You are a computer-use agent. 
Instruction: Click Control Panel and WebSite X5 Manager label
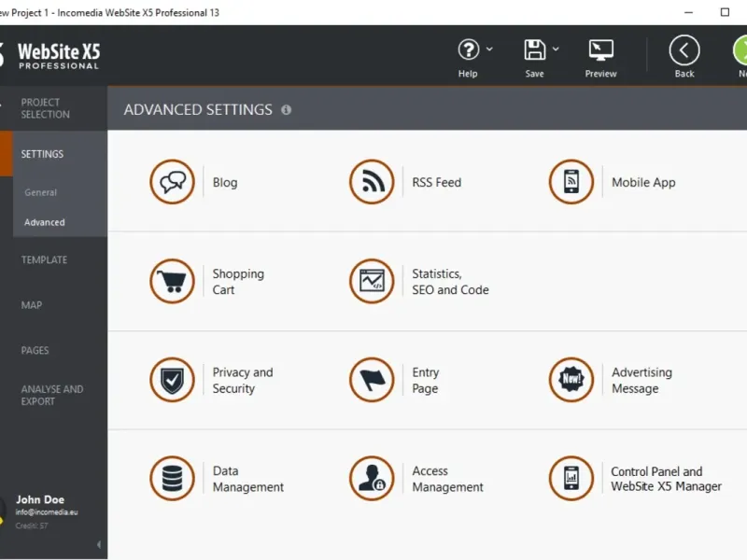pyautogui.click(x=666, y=479)
